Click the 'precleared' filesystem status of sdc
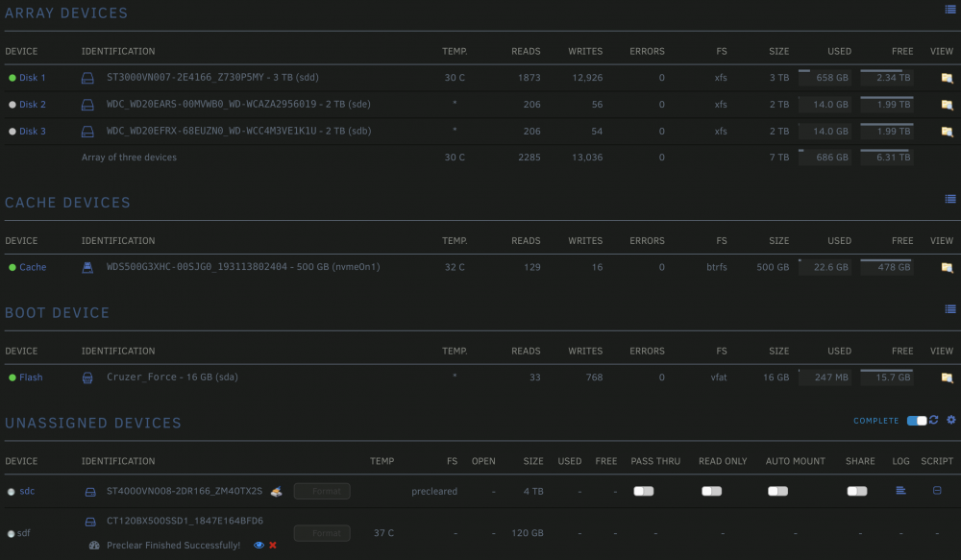 (x=434, y=492)
